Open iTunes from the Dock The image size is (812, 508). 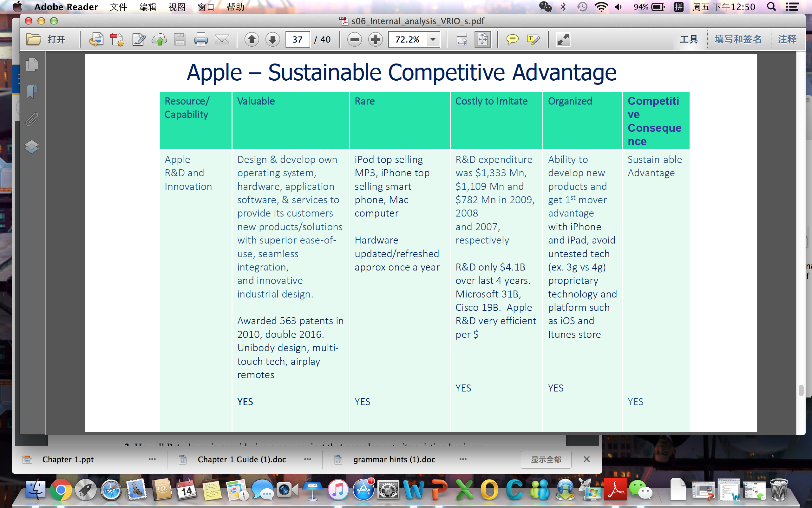click(338, 490)
